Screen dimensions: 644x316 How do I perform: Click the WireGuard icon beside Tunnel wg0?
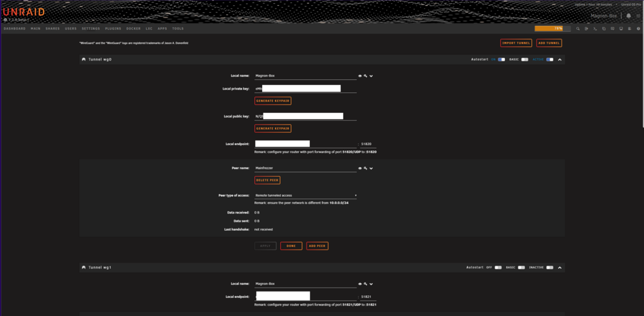pos(84,59)
